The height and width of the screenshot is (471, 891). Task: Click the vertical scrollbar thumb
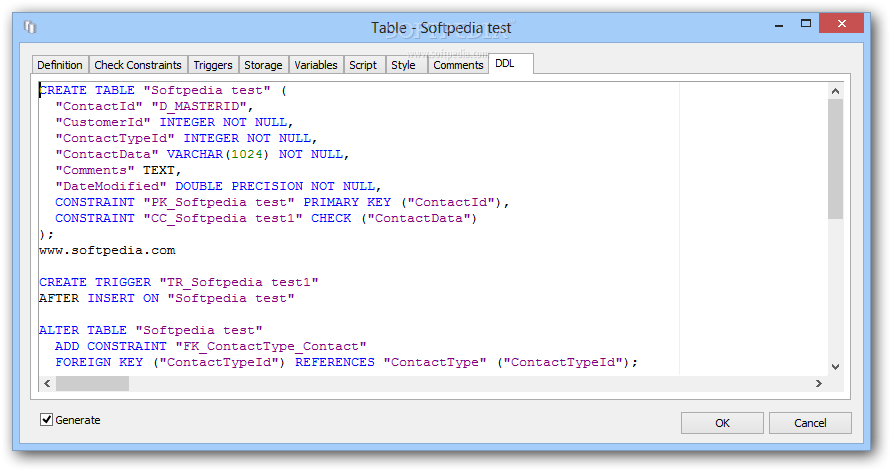point(835,159)
